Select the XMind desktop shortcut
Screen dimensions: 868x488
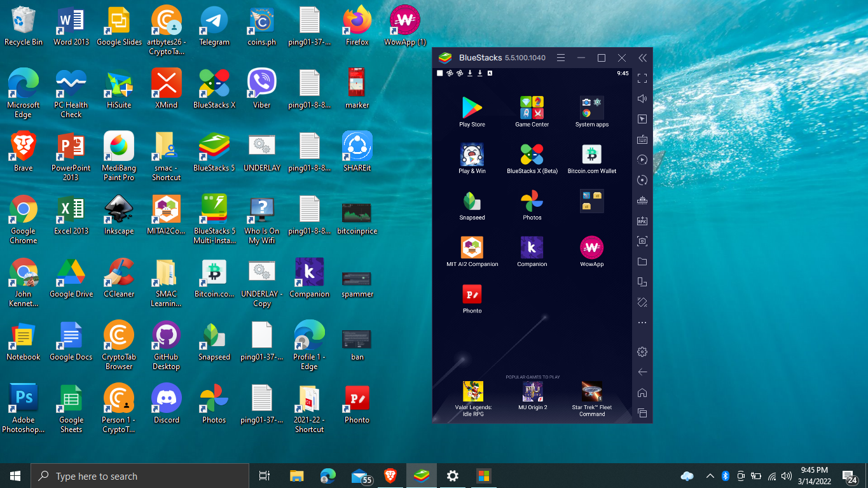[x=167, y=89]
